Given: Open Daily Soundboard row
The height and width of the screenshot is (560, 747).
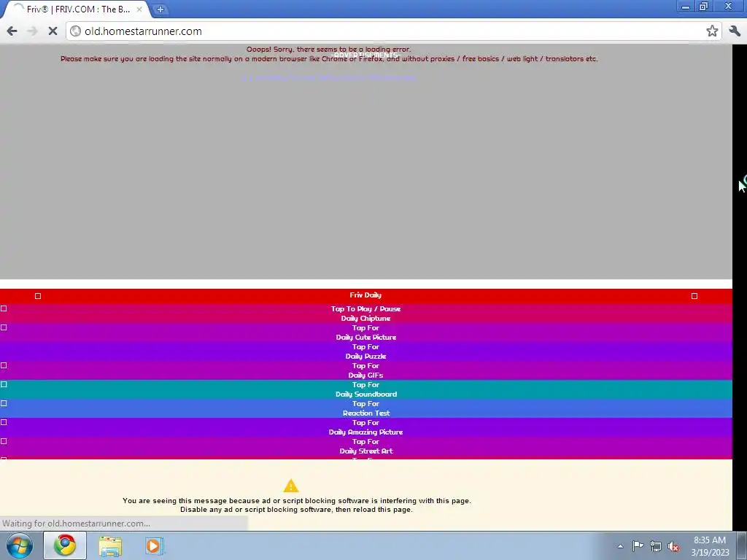Looking at the screenshot, I should pos(366,389).
